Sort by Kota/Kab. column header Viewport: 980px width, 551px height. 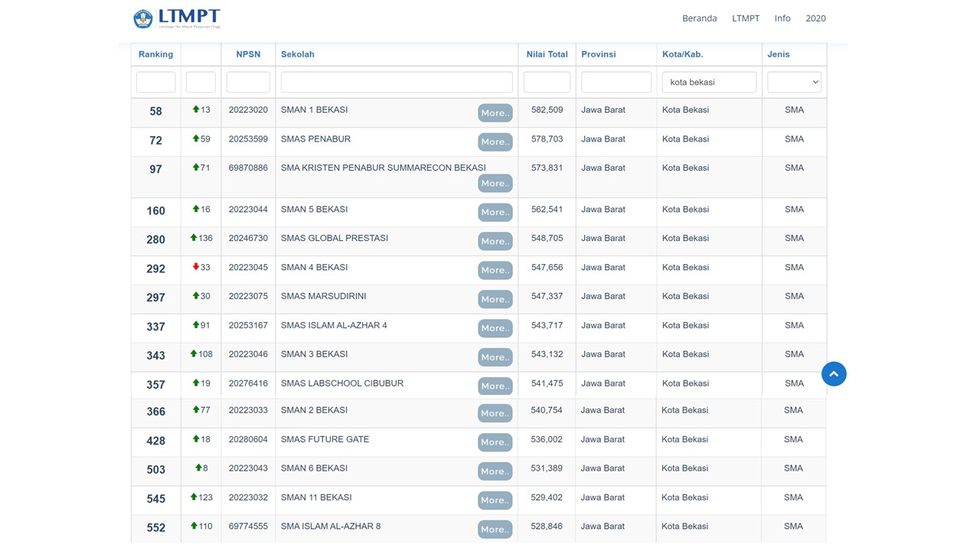pos(683,54)
